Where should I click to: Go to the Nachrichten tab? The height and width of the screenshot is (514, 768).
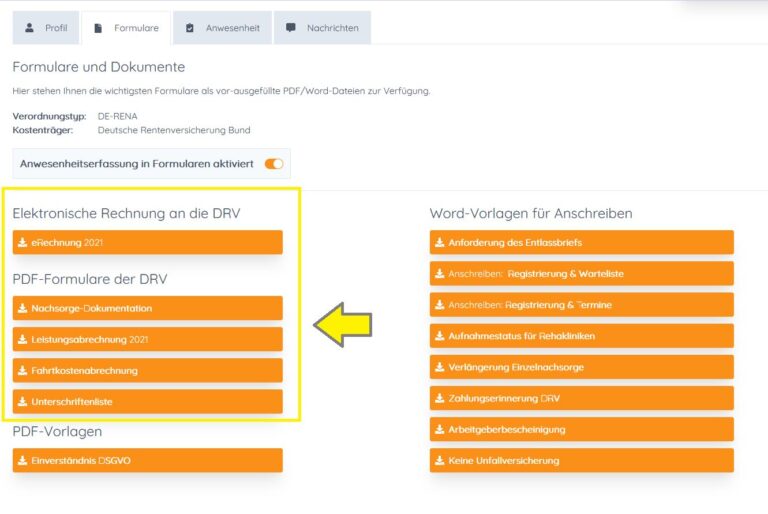pyautogui.click(x=322, y=28)
